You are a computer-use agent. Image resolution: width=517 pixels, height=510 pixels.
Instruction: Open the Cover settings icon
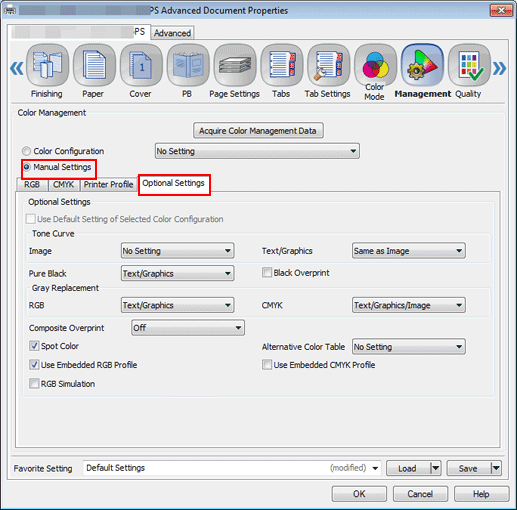pos(141,65)
